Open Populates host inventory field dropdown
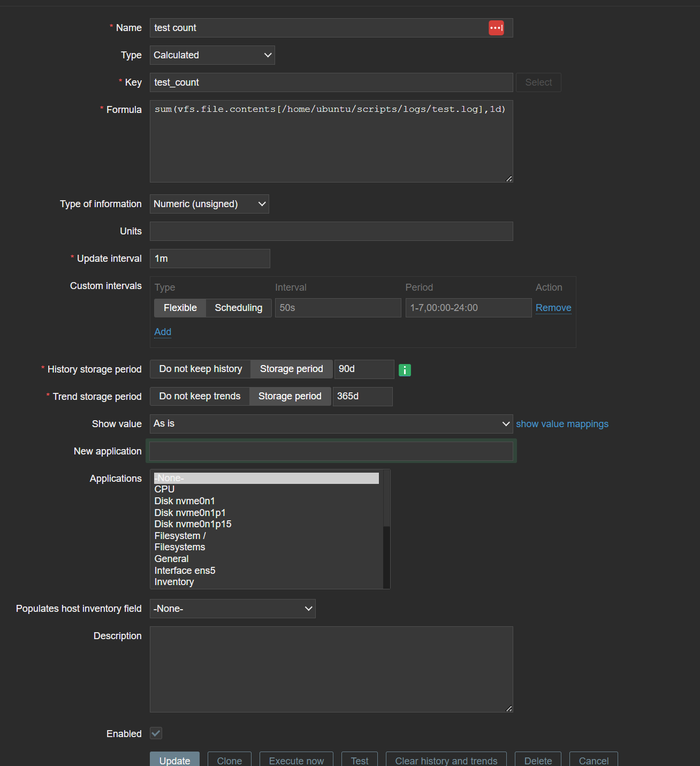The width and height of the screenshot is (700, 766). coord(233,609)
